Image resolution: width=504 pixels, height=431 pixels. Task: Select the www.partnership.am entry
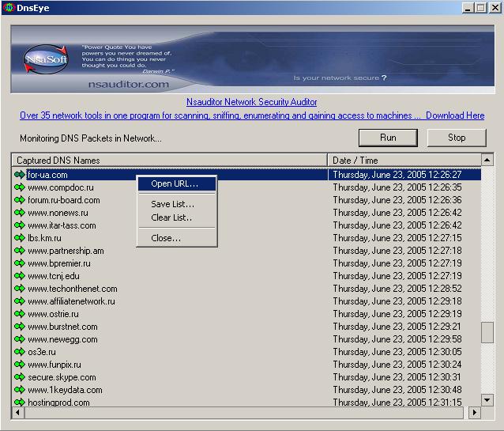tap(66, 251)
